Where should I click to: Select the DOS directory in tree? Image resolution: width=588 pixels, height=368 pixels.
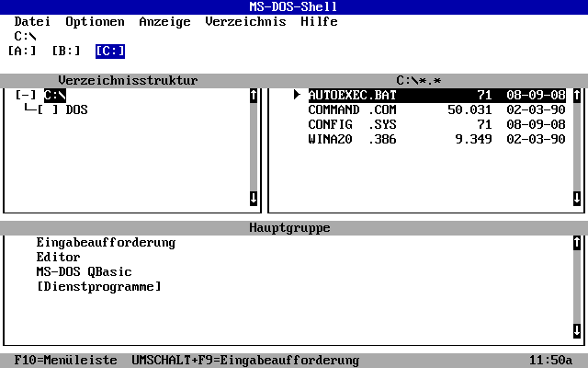tap(77, 109)
